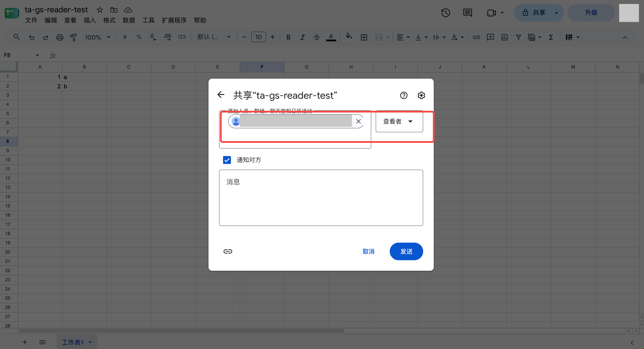Open the 默认 font dropdown
Image resolution: width=644 pixels, height=349 pixels.
214,37
